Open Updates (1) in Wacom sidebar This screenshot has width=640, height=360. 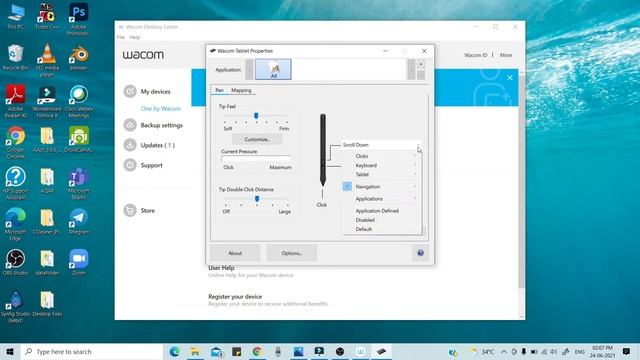[149, 145]
